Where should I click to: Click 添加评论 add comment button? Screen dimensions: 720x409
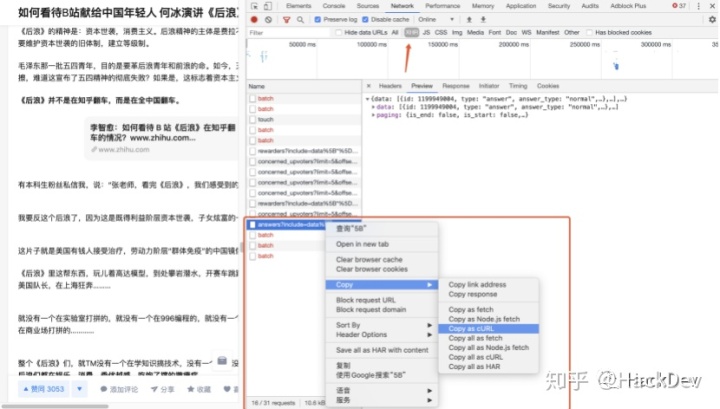119,389
